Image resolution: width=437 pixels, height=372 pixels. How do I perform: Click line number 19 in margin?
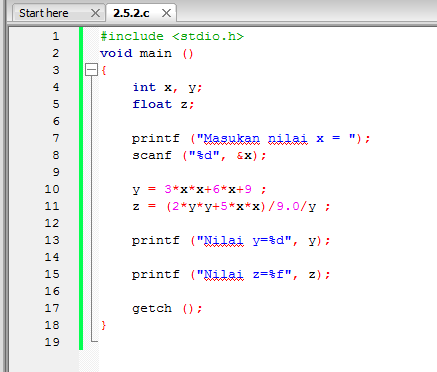(52, 342)
